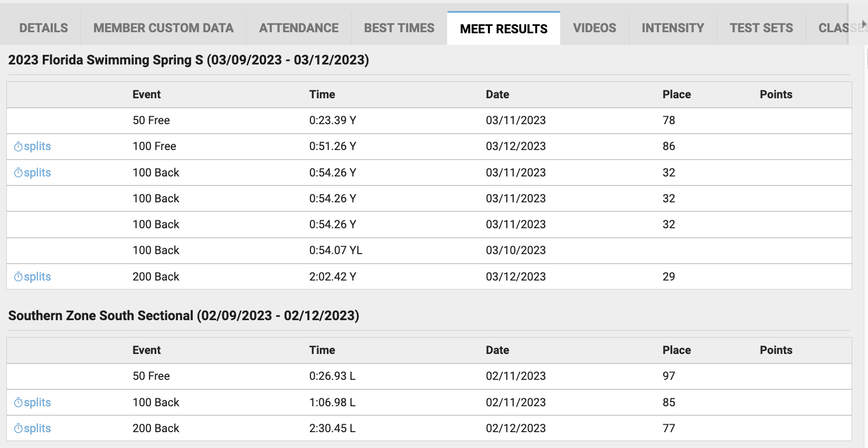Open splits link for 100 Back 1:06.98 L

tap(37, 403)
